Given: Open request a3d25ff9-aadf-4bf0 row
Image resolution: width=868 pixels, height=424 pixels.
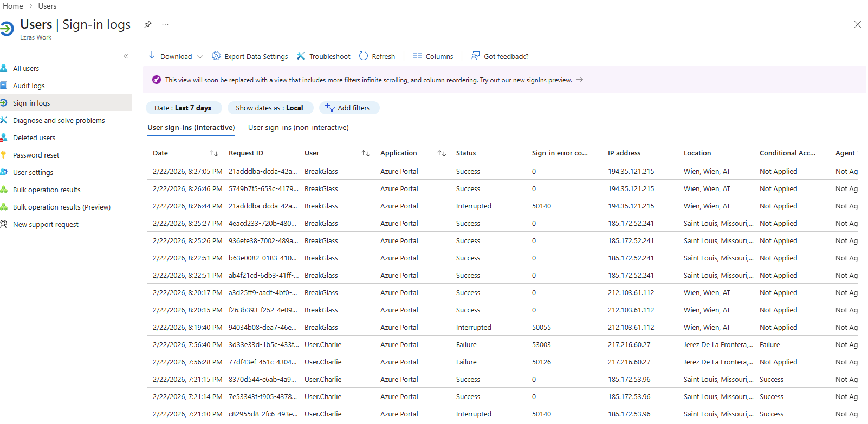Looking at the screenshot, I should 503,292.
